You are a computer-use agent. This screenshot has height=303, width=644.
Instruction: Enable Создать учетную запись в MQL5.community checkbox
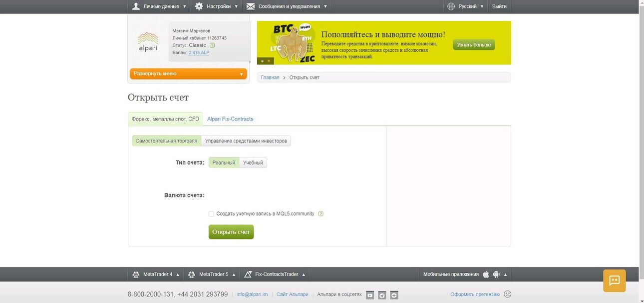click(x=211, y=213)
